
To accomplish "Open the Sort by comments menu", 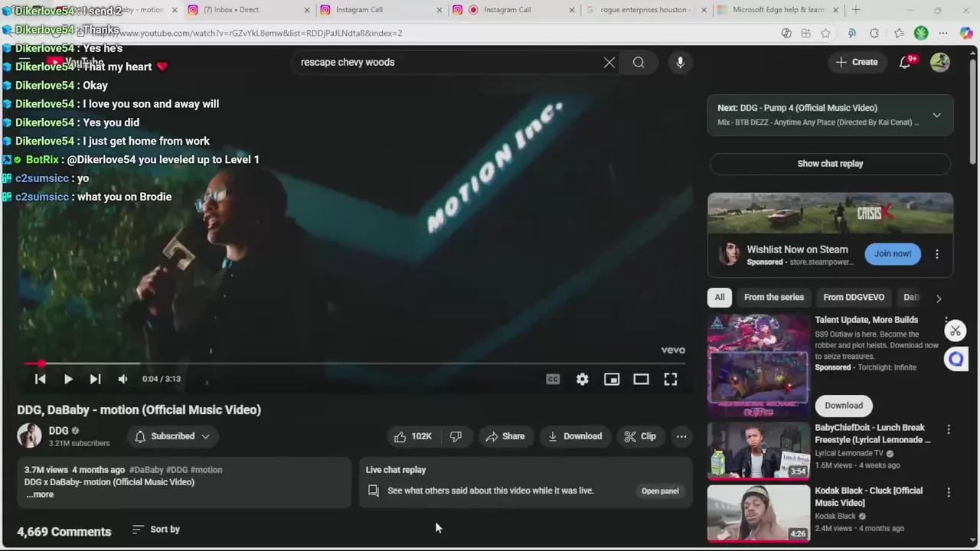I will [156, 529].
